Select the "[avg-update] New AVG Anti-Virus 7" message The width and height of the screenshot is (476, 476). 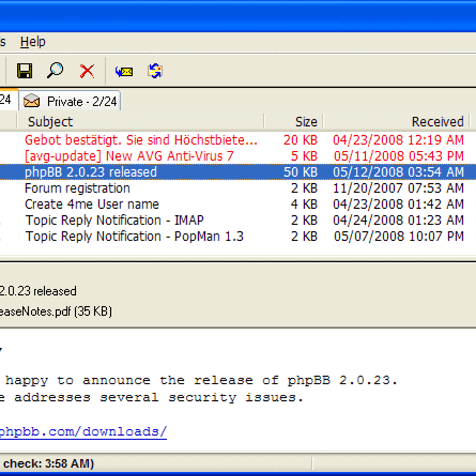129,156
